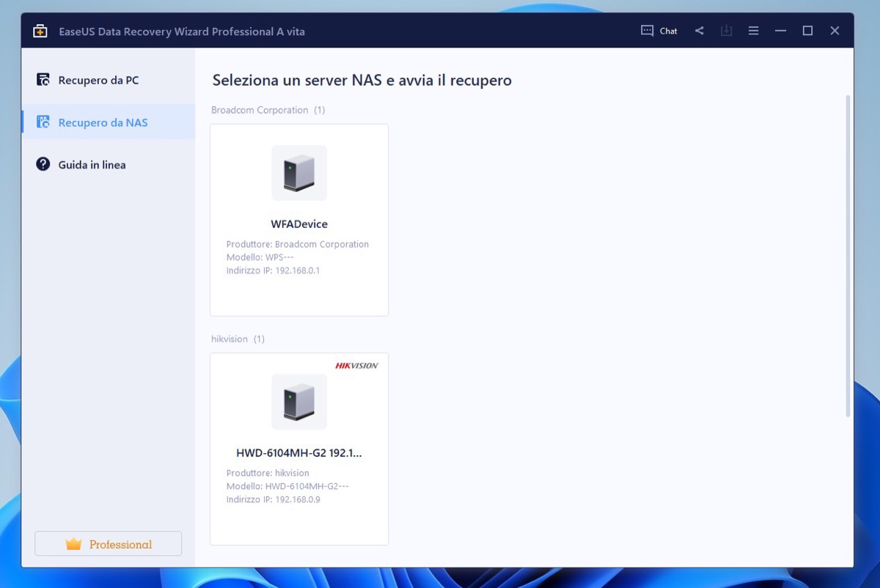Viewport: 880px width, 588px height.
Task: Maximize the EaseUS window
Action: (807, 31)
